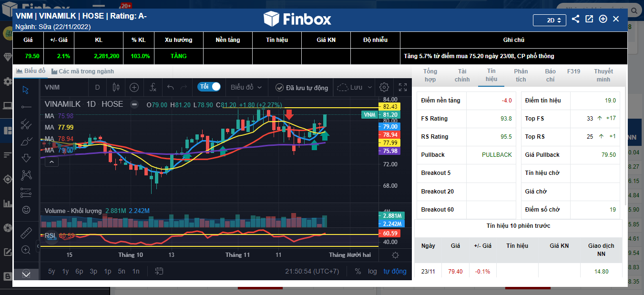Click the VNM symbol search field
The height and width of the screenshot is (295, 644).
pyautogui.click(x=64, y=87)
